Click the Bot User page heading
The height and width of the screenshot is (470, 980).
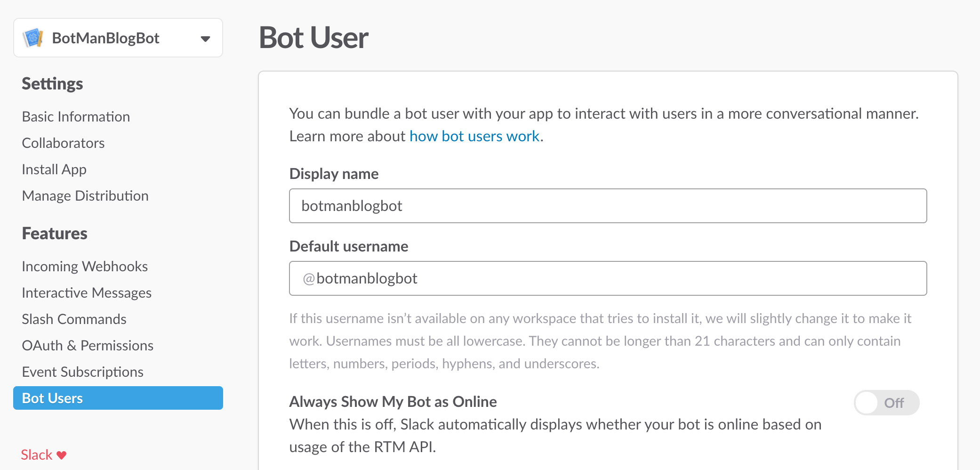point(313,38)
